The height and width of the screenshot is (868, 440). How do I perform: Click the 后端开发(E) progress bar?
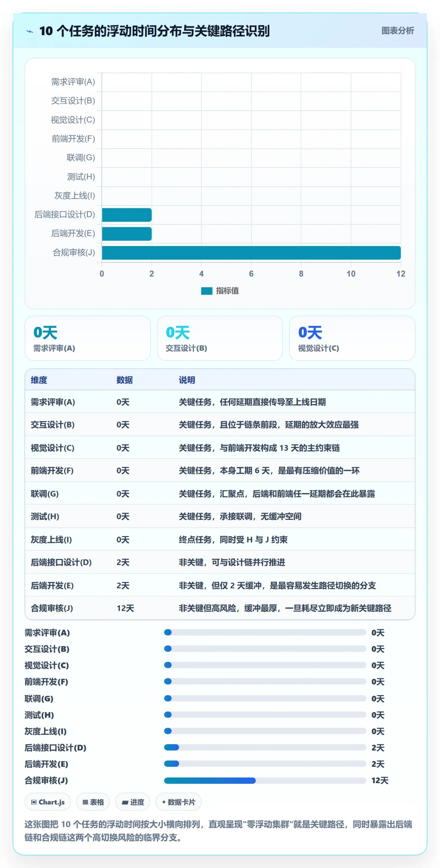click(265, 764)
